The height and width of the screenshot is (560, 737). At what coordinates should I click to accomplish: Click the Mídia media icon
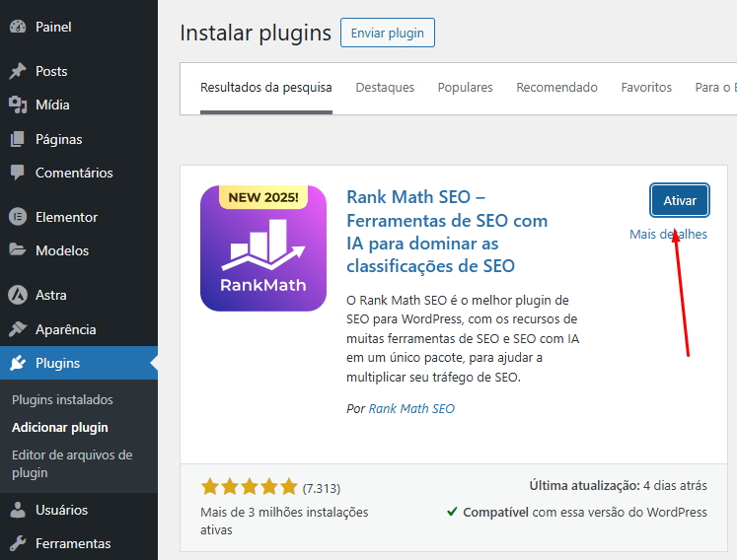18,105
